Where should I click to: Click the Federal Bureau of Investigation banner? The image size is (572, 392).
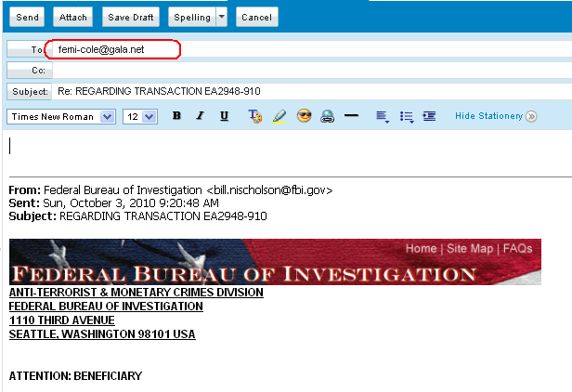[x=275, y=262]
